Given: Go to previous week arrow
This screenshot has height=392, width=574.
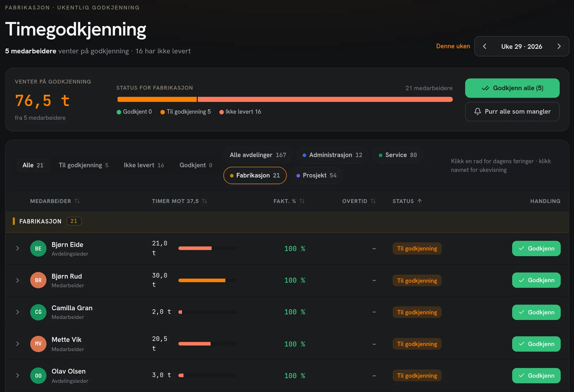Looking at the screenshot, I should [x=484, y=46].
